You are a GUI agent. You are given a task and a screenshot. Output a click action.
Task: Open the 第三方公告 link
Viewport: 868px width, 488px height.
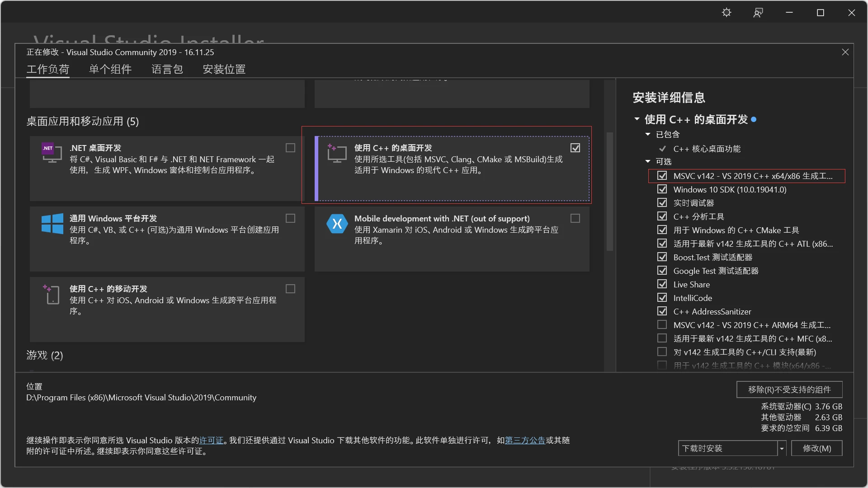[x=525, y=440]
